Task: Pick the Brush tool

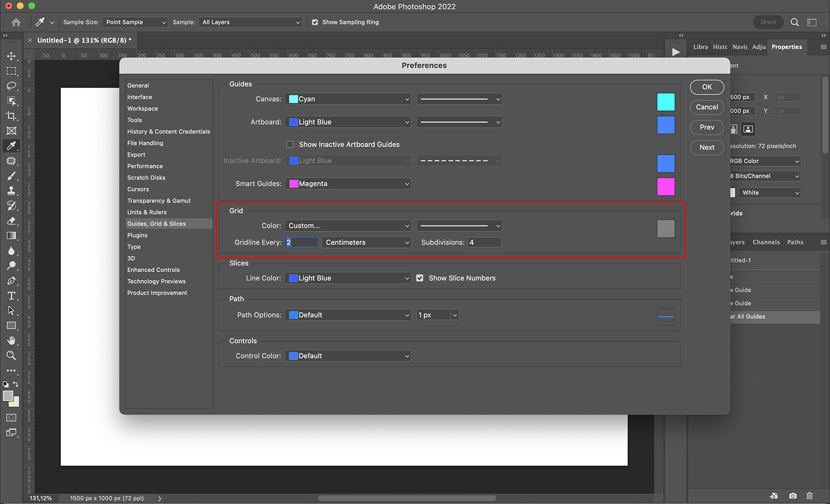Action: [x=11, y=175]
